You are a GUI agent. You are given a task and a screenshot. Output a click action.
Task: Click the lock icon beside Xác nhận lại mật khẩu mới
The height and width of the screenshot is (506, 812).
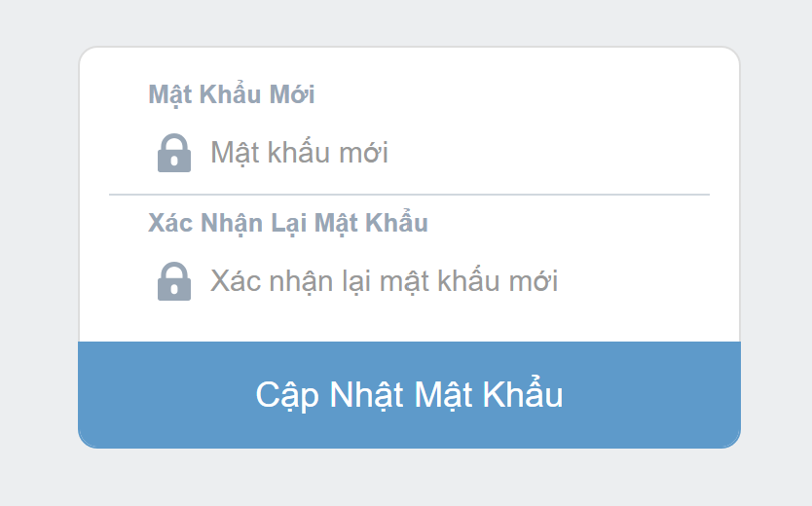[174, 281]
